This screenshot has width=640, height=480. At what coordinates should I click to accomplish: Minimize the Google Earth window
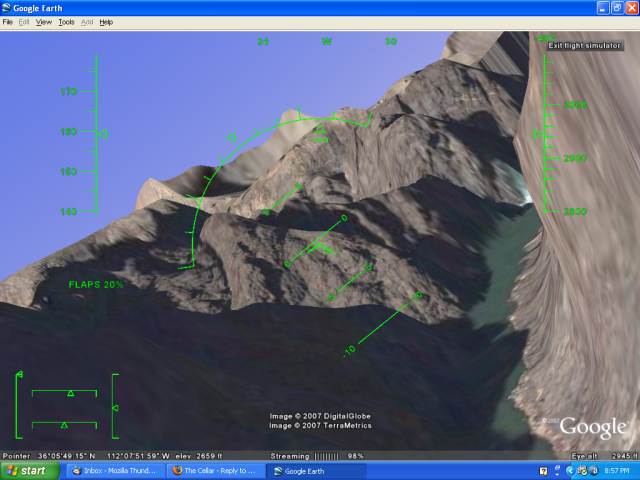click(x=603, y=8)
